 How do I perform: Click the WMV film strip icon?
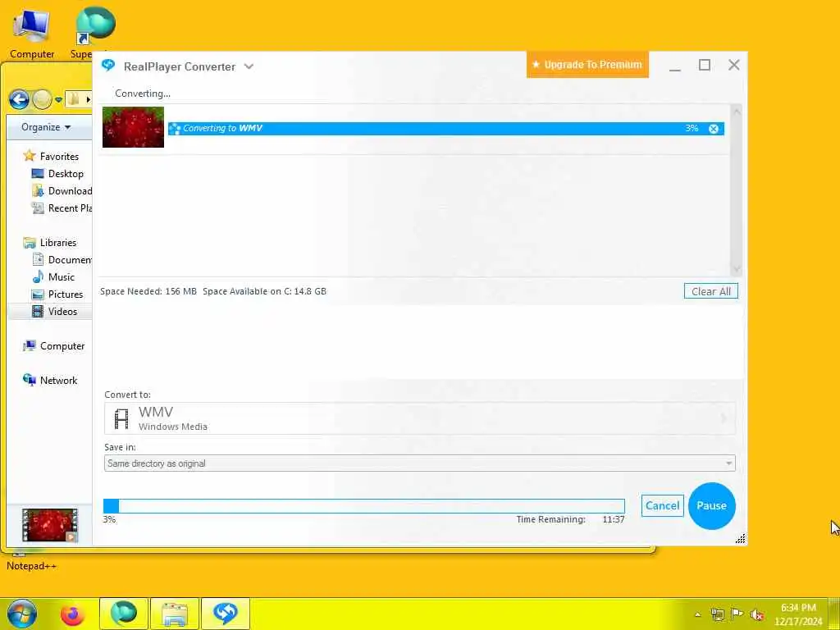click(x=121, y=418)
